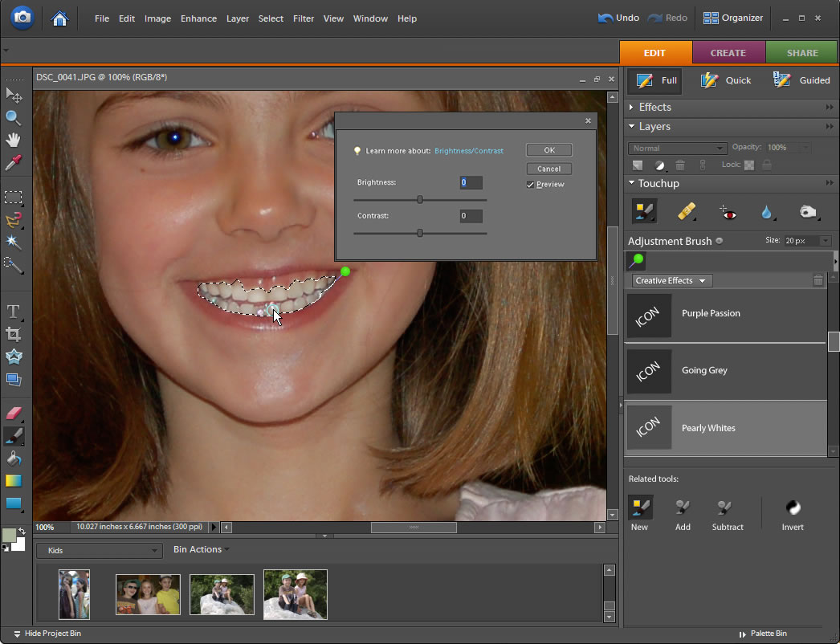The image size is (840, 644).
Task: Collapse the Layers panel
Action: [x=632, y=126]
